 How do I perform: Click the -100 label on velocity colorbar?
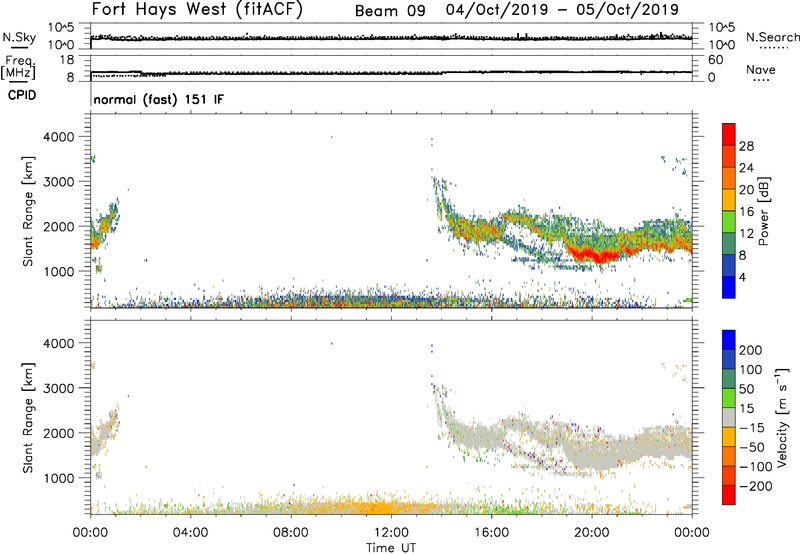coord(756,466)
